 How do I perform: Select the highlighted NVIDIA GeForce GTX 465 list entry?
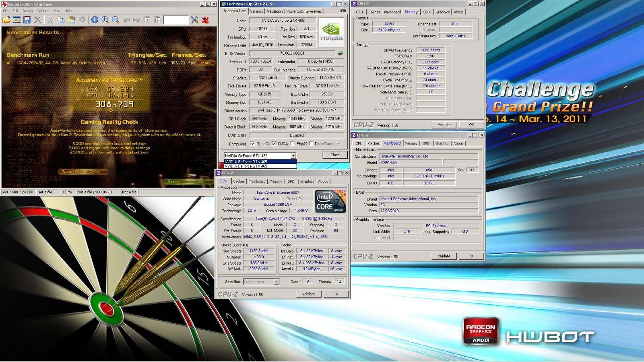(260, 162)
